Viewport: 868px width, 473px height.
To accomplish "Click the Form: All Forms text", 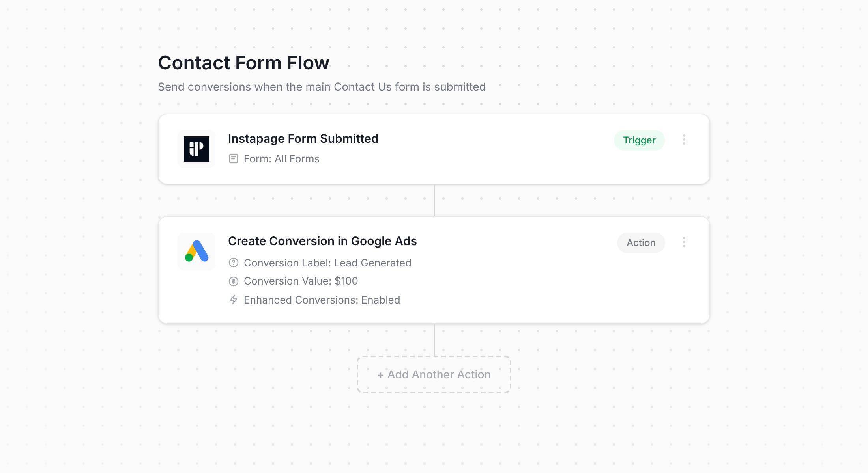I will coord(282,159).
